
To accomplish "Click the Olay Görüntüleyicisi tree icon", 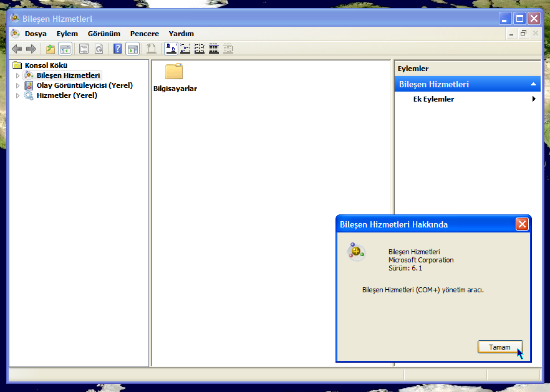I will (x=29, y=85).
